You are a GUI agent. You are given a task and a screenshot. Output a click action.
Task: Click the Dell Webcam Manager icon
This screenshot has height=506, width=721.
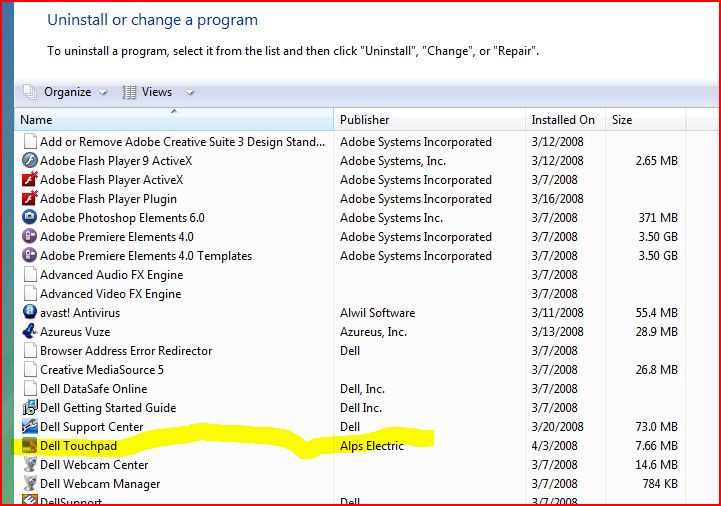tap(30, 483)
